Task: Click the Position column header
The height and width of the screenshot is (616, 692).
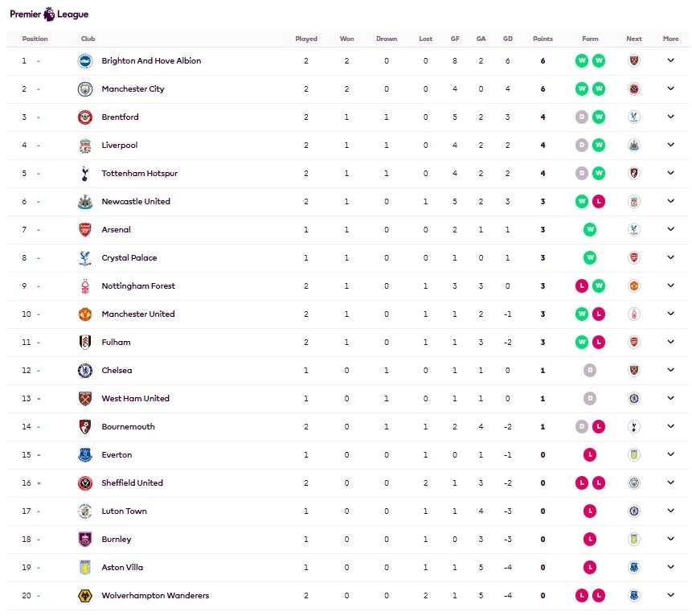Action: click(35, 39)
